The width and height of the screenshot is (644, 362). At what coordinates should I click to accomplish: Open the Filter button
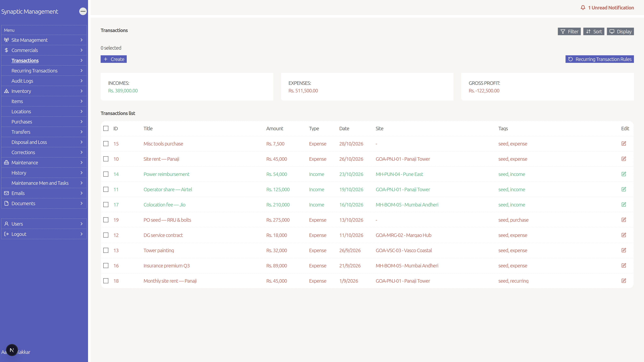[569, 31]
